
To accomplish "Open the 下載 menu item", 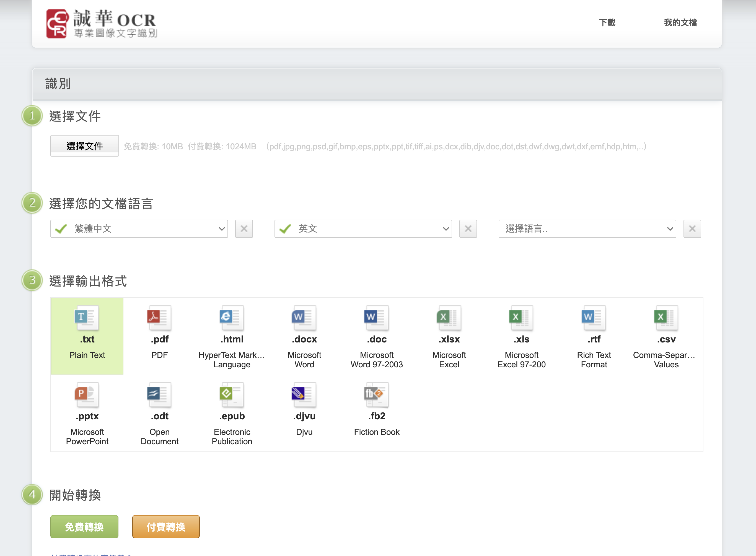I will (607, 23).
